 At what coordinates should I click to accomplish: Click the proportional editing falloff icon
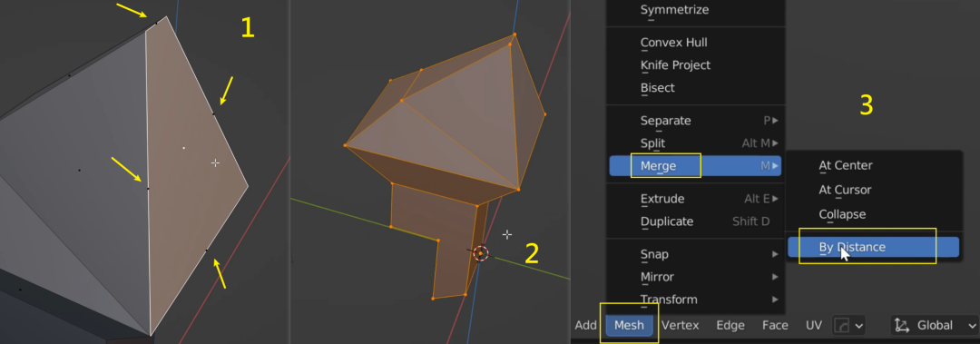pyautogui.click(x=842, y=325)
